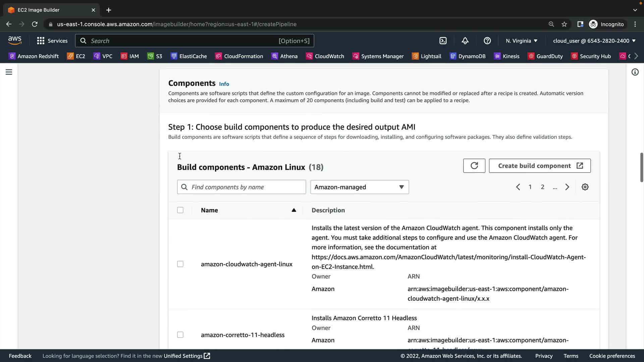
Task: Open table preferences gear icon
Action: (x=585, y=187)
